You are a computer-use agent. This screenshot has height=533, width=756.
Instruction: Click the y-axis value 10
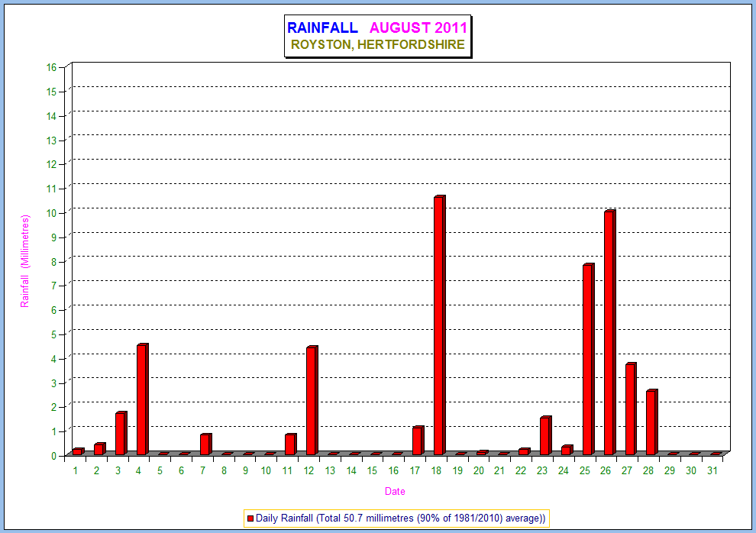[52, 213]
